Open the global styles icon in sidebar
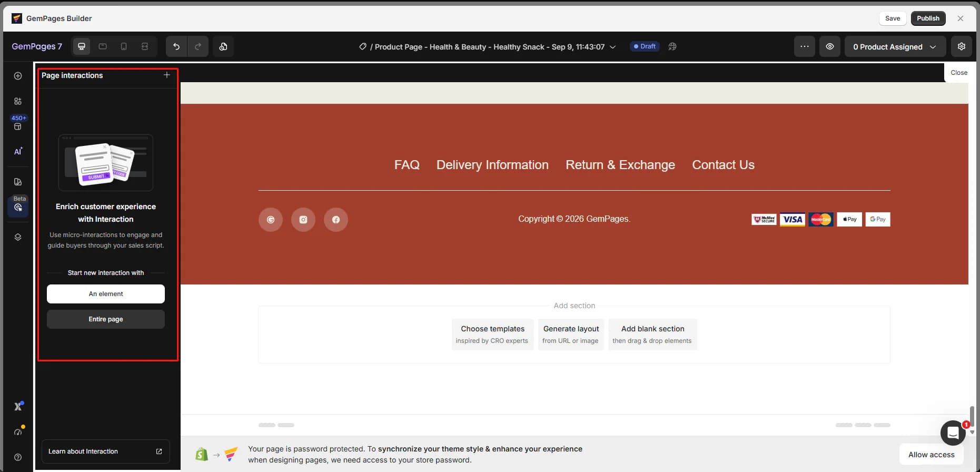This screenshot has width=980, height=472. point(18,182)
